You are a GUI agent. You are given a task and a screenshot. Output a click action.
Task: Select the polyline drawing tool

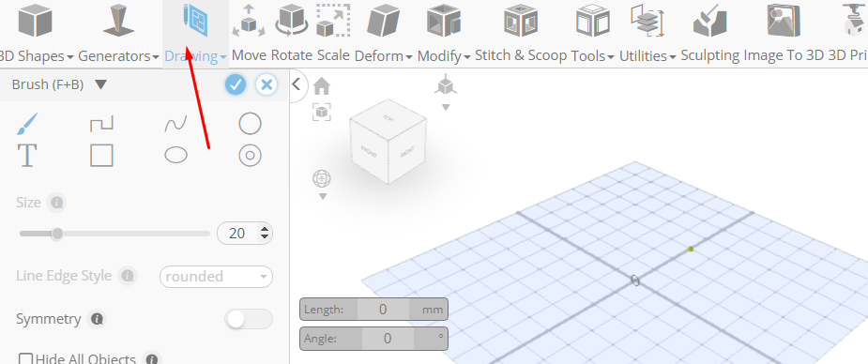(101, 123)
